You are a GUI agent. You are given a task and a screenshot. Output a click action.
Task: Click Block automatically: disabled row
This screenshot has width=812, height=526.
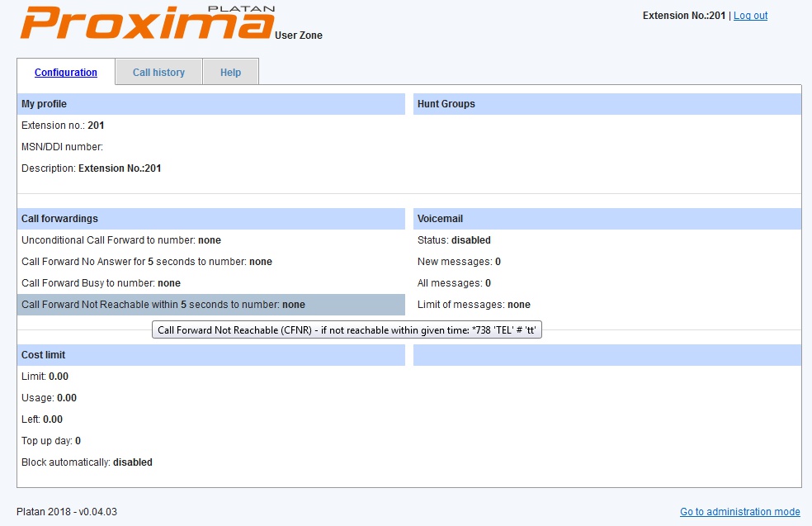coord(210,462)
